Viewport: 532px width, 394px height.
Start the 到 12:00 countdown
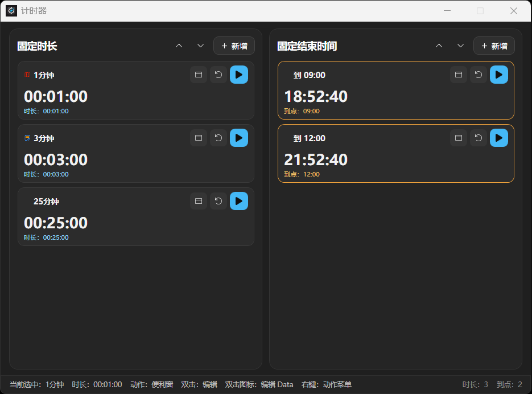pyautogui.click(x=499, y=138)
